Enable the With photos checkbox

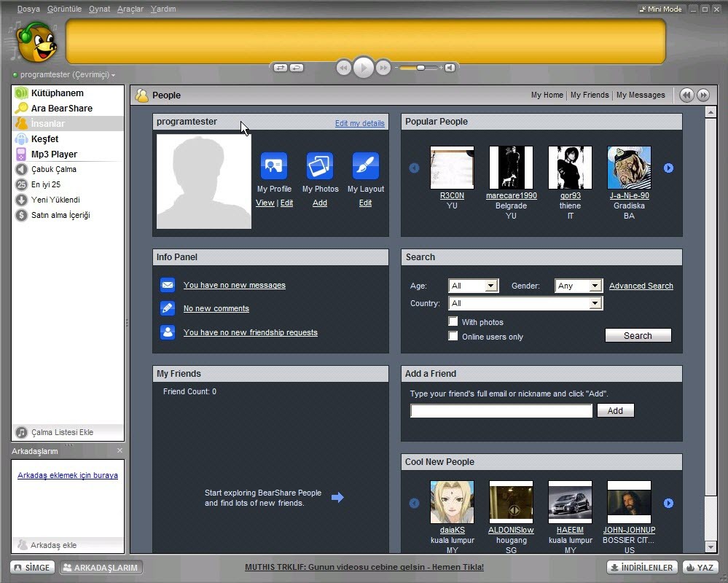453,321
